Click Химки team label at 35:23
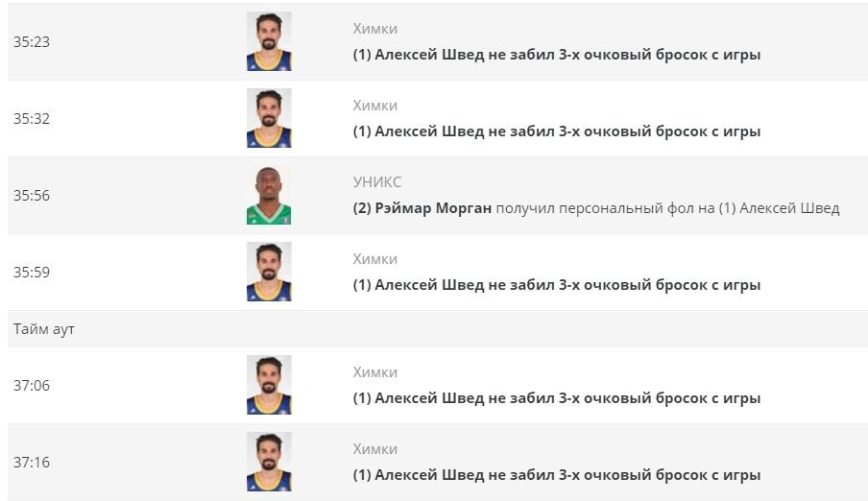The height and width of the screenshot is (501, 868). (x=374, y=29)
